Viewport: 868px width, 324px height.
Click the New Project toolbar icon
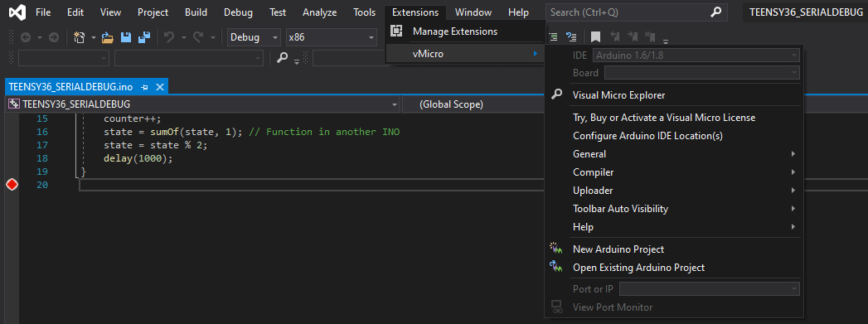(79, 37)
